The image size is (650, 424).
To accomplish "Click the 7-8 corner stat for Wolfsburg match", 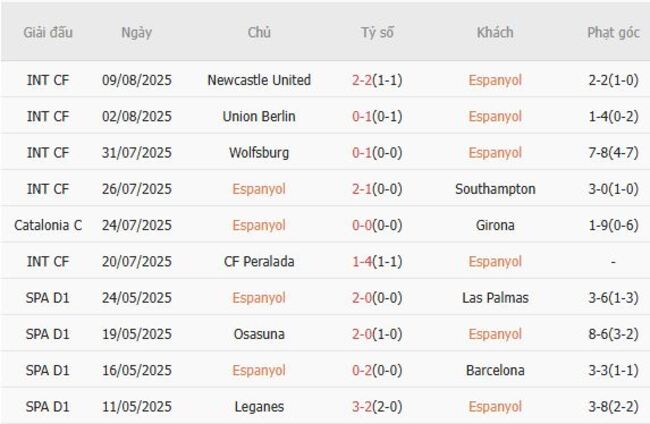I will click(x=600, y=153).
